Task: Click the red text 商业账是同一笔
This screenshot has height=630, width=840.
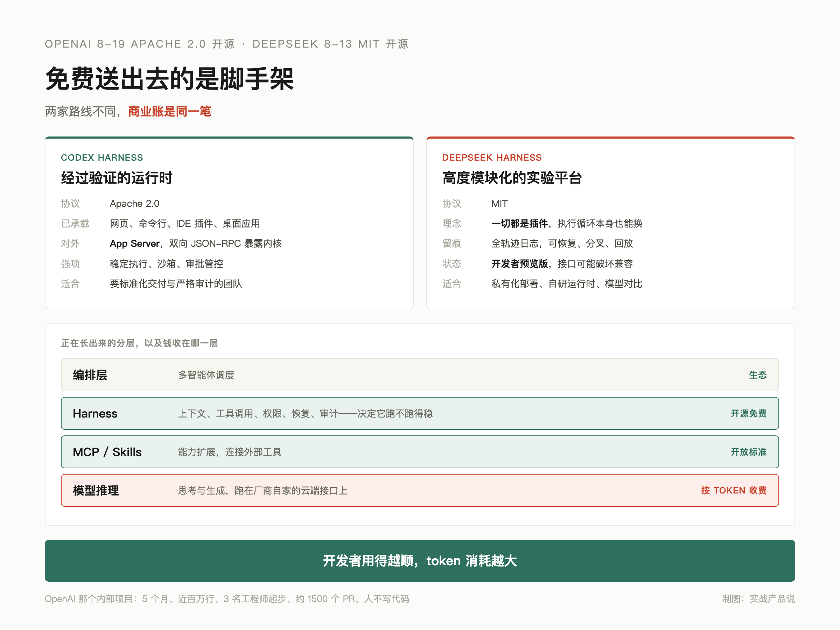Action: pyautogui.click(x=169, y=111)
